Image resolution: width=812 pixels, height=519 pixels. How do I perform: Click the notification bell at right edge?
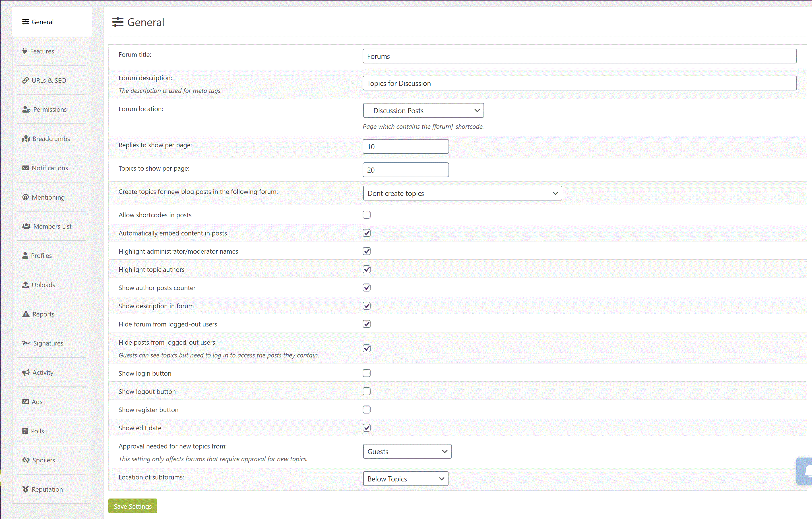click(x=807, y=471)
